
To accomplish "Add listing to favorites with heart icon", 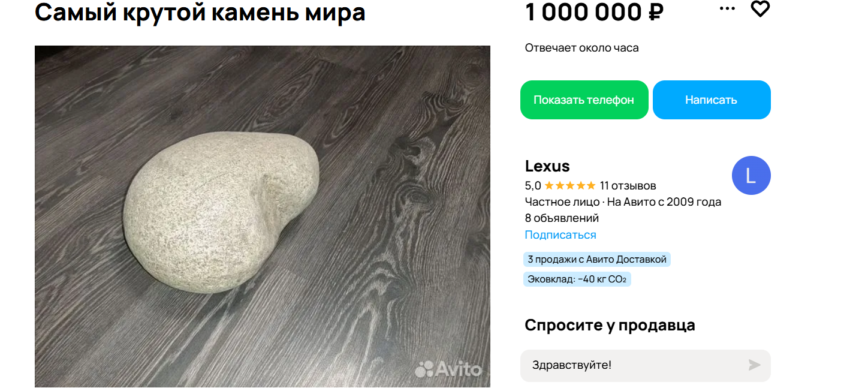I will point(760,8).
